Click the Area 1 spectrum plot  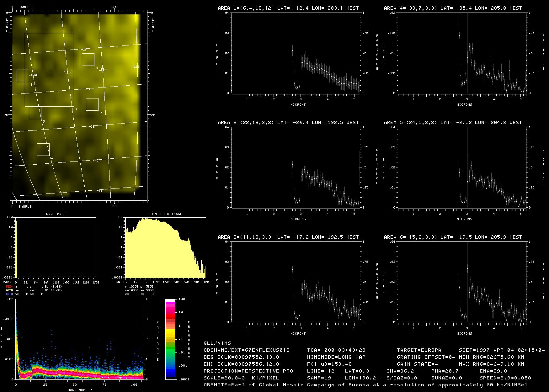pos(296,53)
